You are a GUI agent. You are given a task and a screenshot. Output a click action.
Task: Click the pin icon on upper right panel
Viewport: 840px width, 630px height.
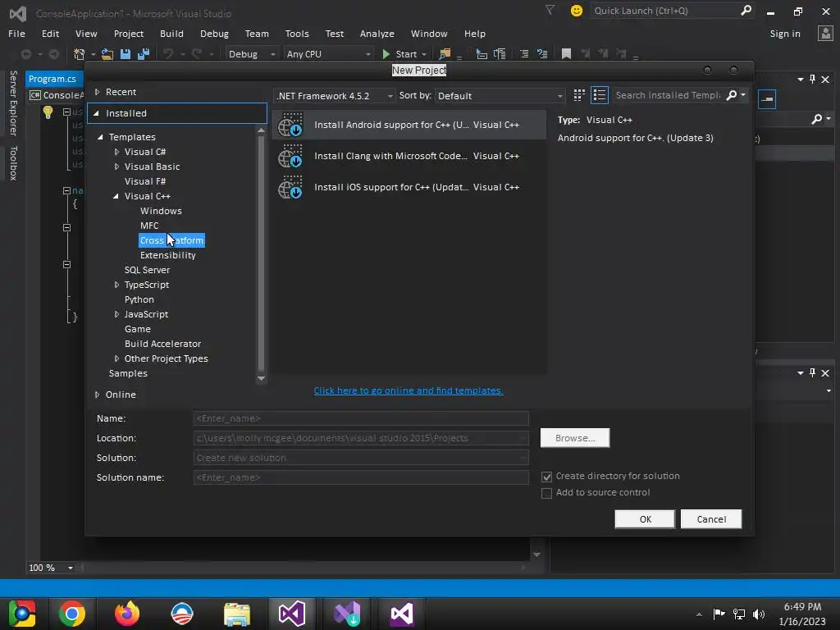[813, 80]
